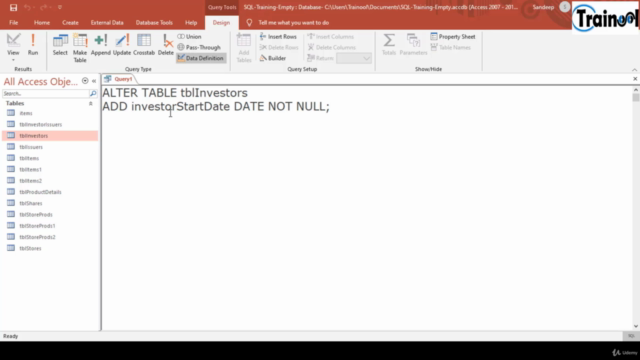Click the SQL editor scrollbar down arrow
Image resolution: width=640 pixels, height=360 pixels.
tap(636, 326)
